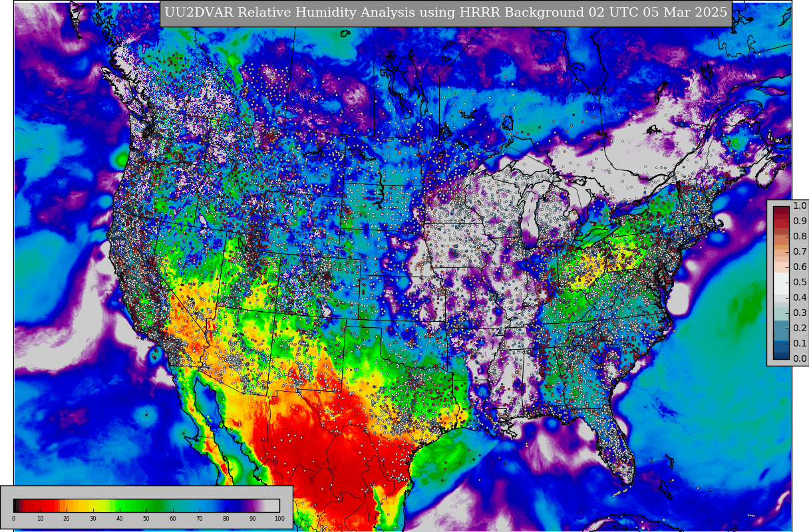Click the 20 tick label on humidity colorbar
The width and height of the screenshot is (809, 532).
click(x=67, y=519)
